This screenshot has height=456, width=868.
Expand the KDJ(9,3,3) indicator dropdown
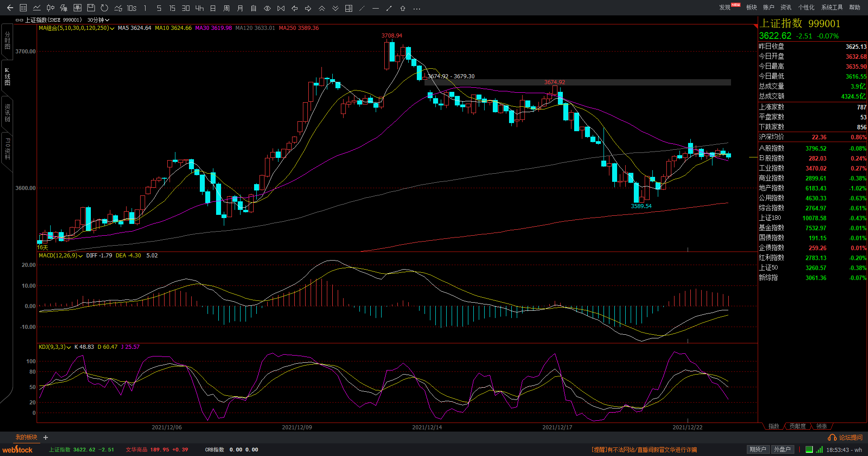55,347
